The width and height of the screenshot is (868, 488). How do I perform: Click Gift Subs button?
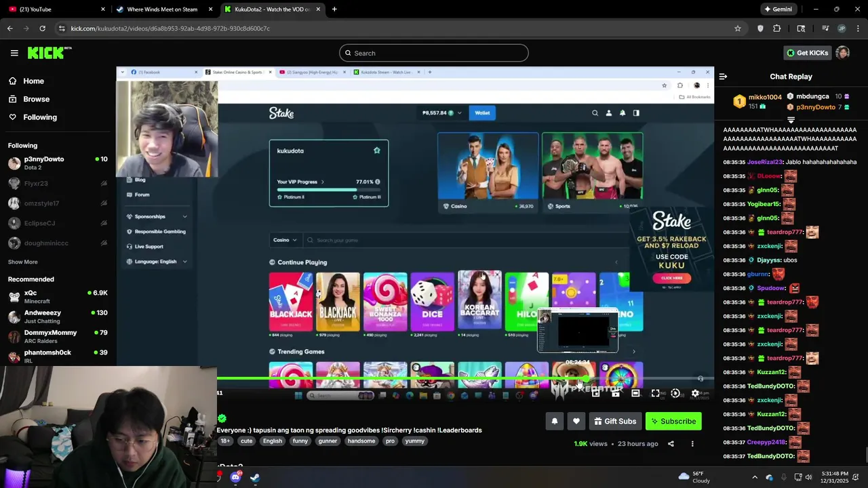coord(615,422)
